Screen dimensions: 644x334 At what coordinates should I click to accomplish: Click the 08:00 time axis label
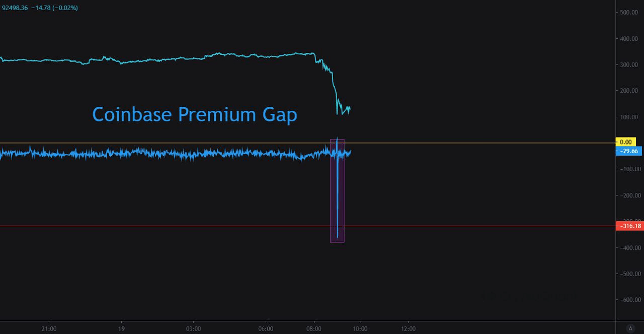tap(314, 329)
